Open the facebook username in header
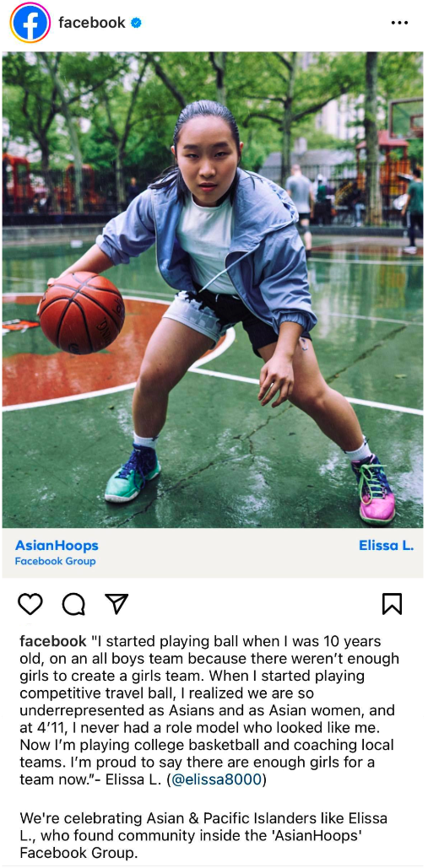Screen dimensions: 428x868 tap(92, 23)
